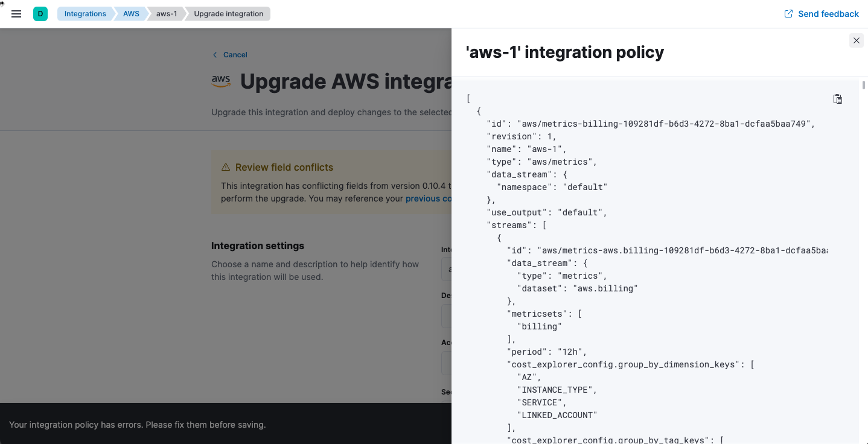The image size is (868, 444).
Task: Click the Send feedback link
Action: coord(828,14)
